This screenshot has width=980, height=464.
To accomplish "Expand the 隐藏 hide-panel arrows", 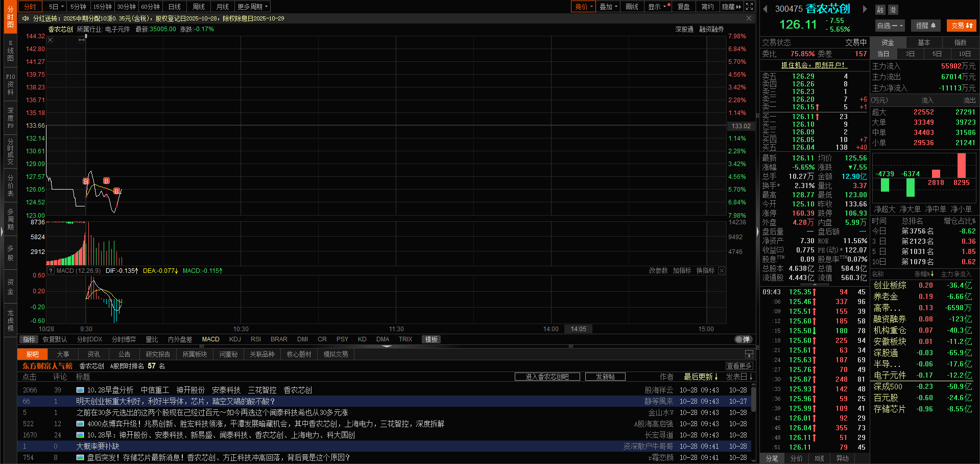I will (731, 7).
